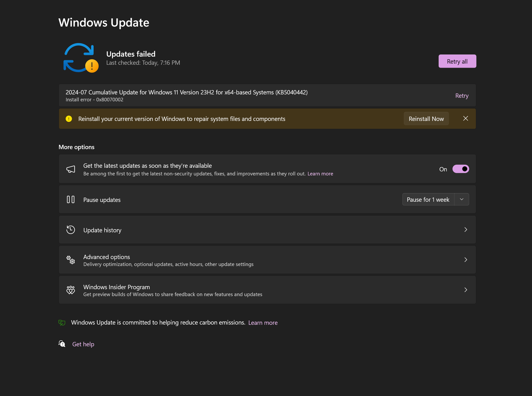532x396 pixels.
Task: Turn off get latest updates toggle
Action: [x=460, y=169]
